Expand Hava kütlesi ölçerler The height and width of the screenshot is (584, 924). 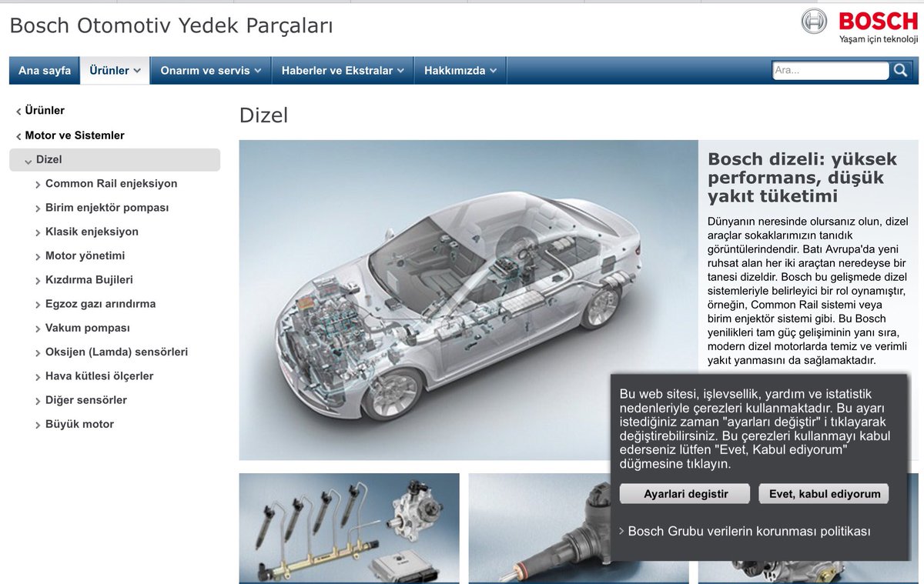pos(99,376)
